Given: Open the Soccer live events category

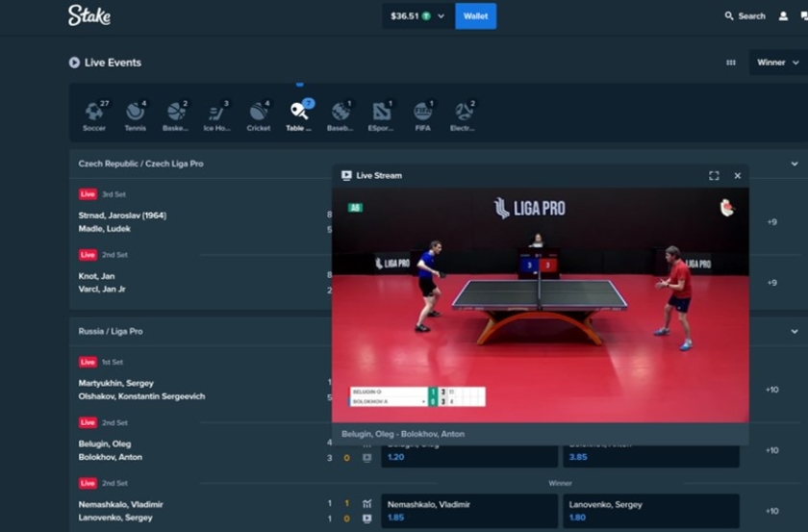Looking at the screenshot, I should click(x=95, y=116).
